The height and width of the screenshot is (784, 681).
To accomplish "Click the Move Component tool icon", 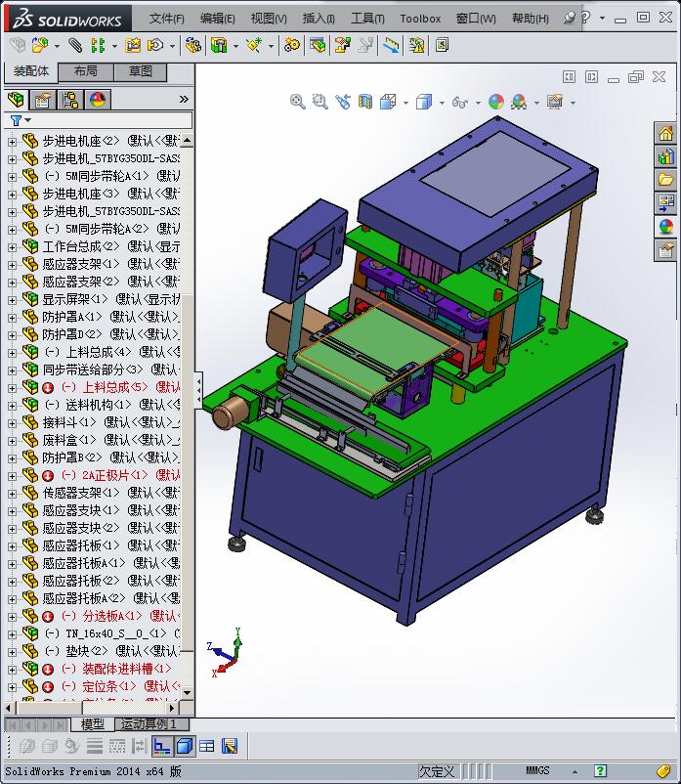I will 155,46.
